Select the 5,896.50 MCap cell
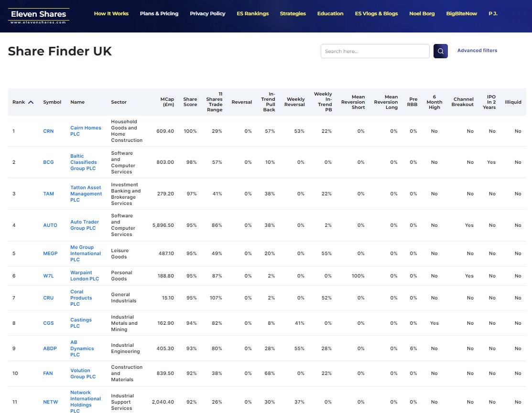532x417 pixels. click(163, 225)
